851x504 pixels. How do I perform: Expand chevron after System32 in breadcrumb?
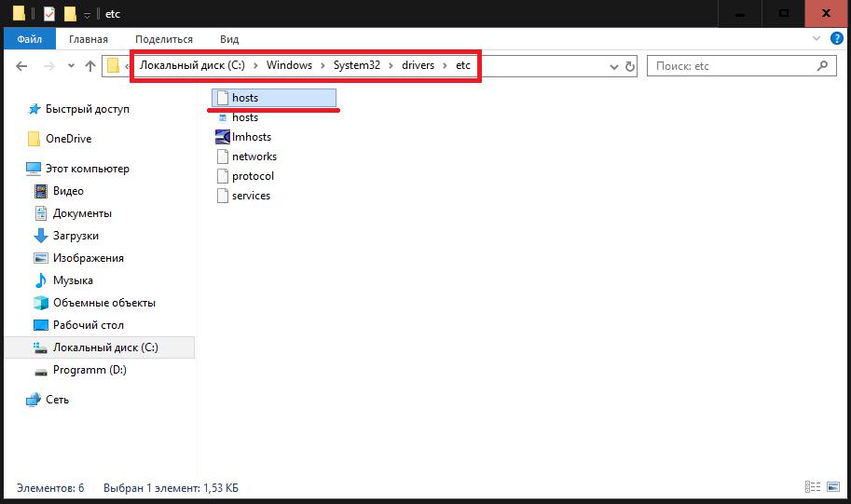(391, 65)
